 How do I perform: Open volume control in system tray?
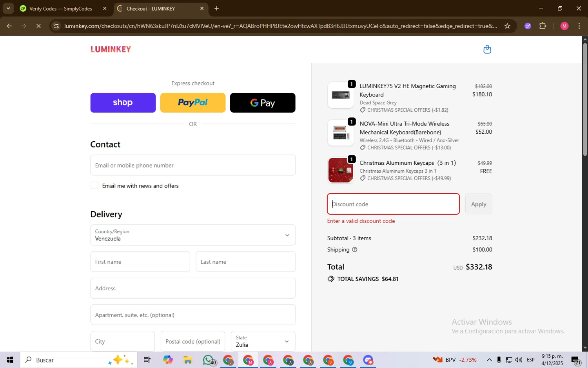click(519, 360)
